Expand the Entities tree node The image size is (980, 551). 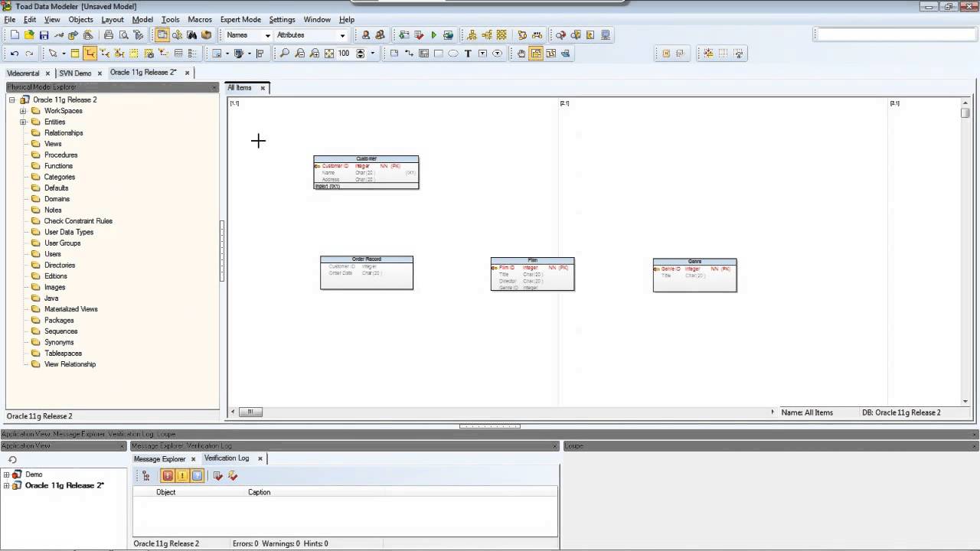[x=23, y=122]
